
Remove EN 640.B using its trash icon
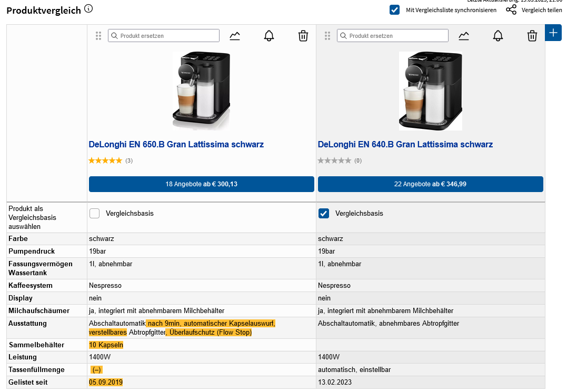point(532,36)
